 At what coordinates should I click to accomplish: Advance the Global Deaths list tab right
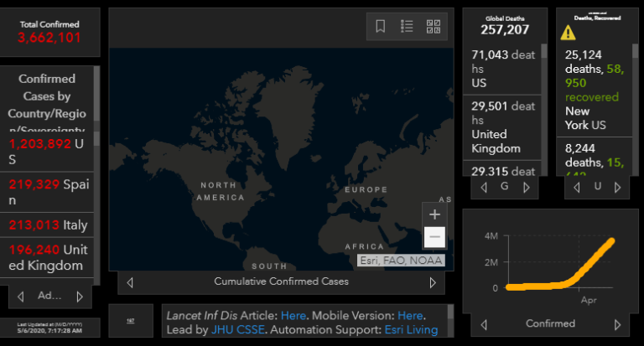pyautogui.click(x=527, y=187)
